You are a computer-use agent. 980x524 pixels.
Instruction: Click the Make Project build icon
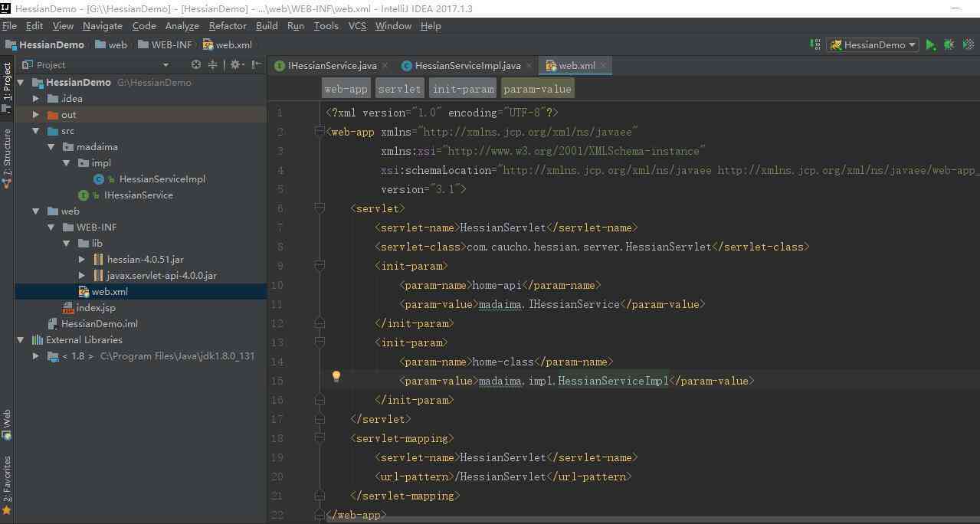(x=814, y=44)
